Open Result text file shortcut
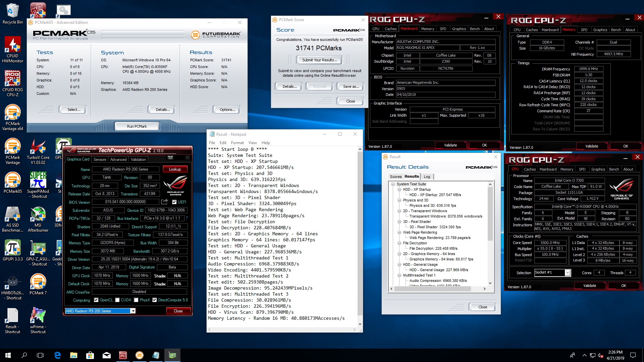 pos(12,320)
